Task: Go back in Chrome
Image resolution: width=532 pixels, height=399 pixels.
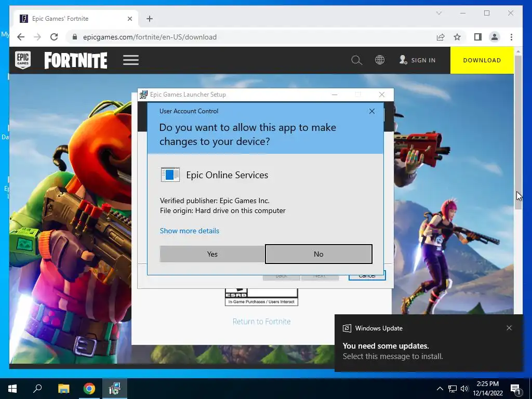Action: (21, 37)
